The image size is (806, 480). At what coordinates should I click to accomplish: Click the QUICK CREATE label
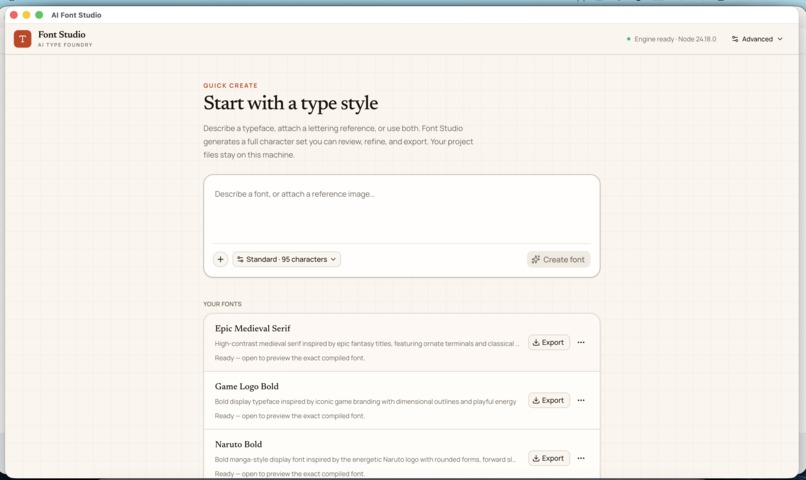pyautogui.click(x=230, y=85)
